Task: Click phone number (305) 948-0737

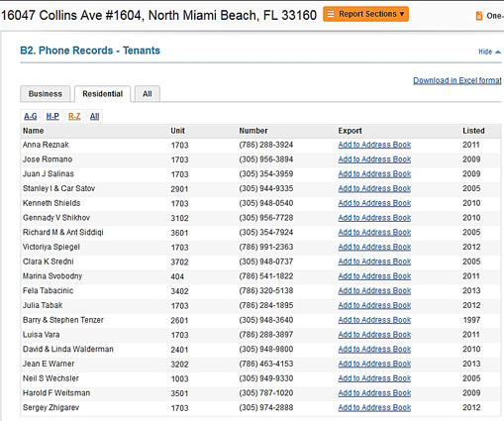Action: click(266, 262)
